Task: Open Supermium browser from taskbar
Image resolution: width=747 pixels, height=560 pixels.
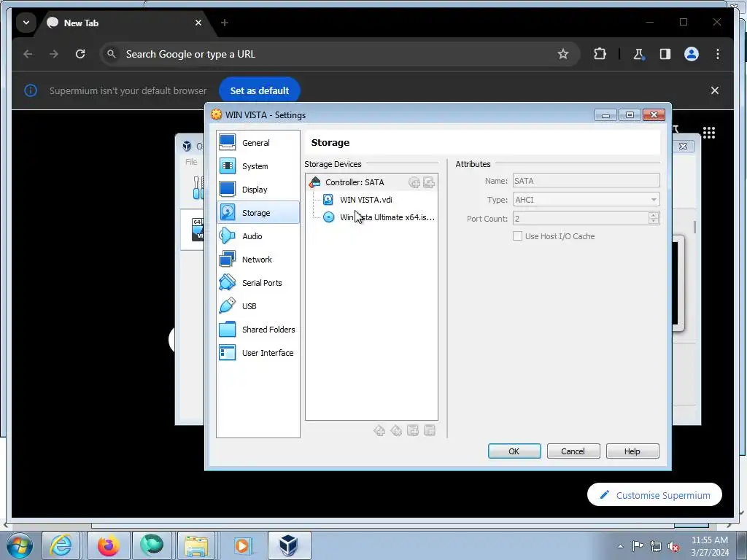Action: coord(152,545)
